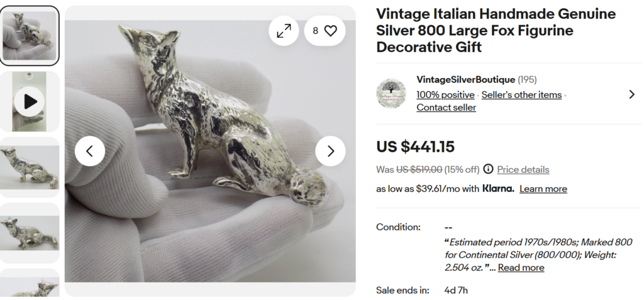Click the VintageSilverBoutique seller logo

tap(391, 94)
